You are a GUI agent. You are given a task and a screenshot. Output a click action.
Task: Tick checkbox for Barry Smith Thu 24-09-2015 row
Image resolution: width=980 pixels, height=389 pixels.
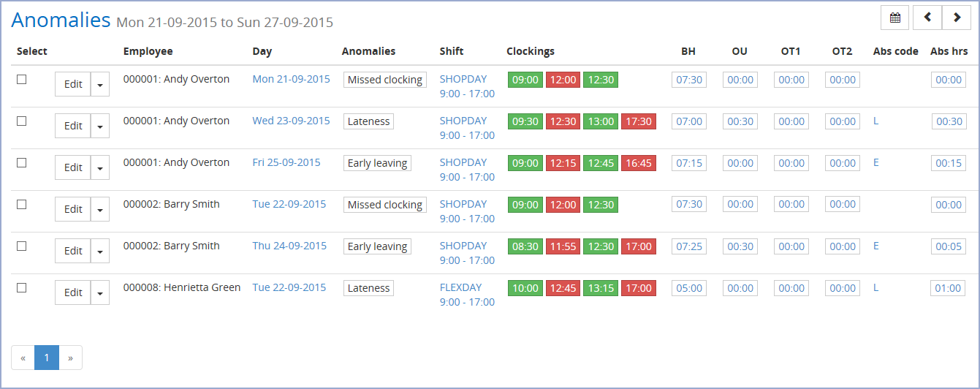click(x=22, y=246)
